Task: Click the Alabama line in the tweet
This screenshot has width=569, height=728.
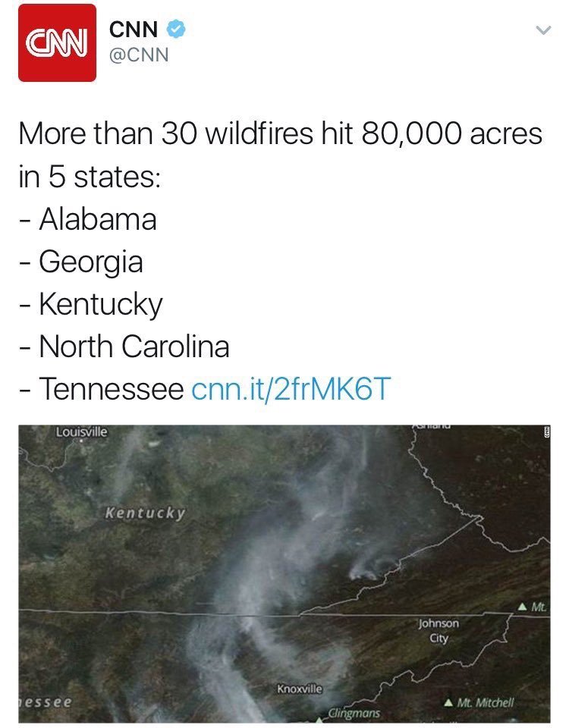Action: point(88,219)
